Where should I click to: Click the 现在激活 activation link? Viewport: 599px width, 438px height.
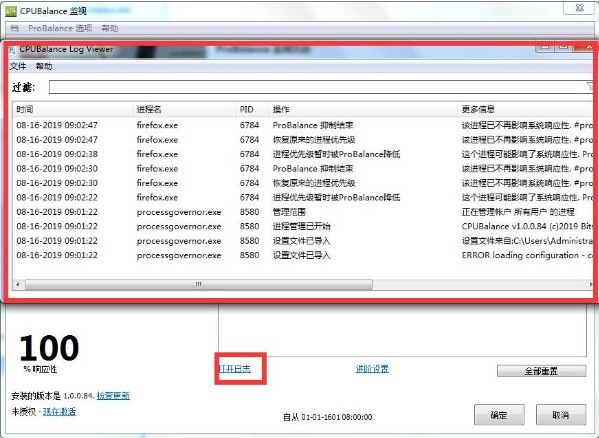coord(60,412)
